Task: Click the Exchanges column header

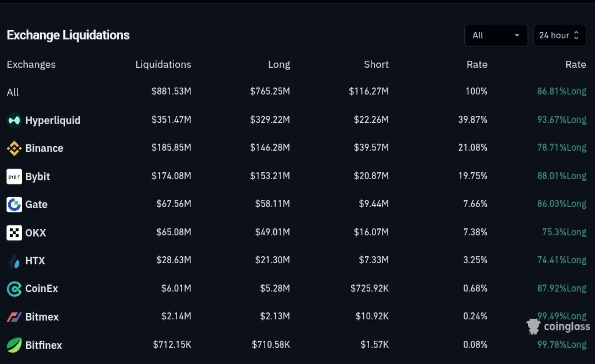Action: tap(31, 64)
